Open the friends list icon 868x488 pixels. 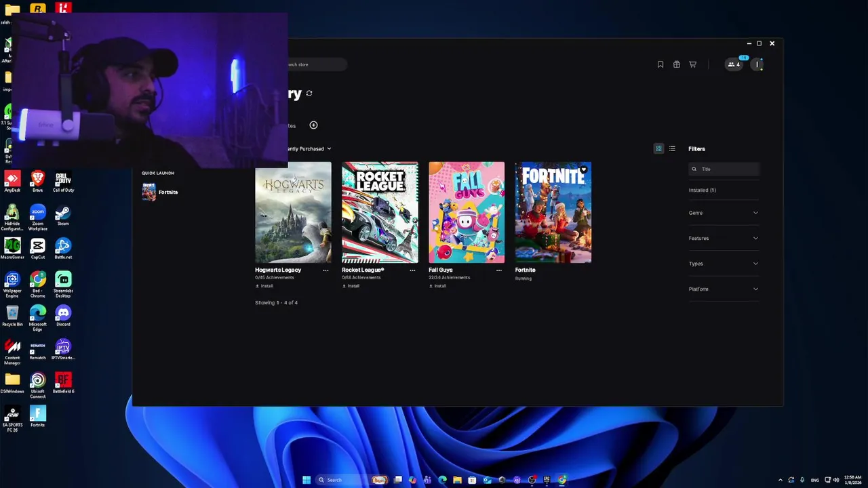tap(734, 64)
